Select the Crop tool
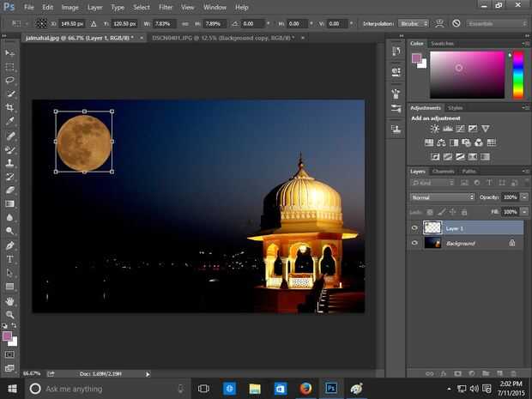This screenshot has width=532, height=399. (x=10, y=107)
